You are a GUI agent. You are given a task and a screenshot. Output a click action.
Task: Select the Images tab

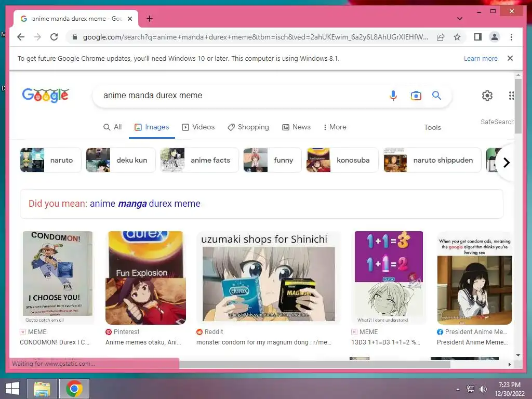(x=152, y=127)
